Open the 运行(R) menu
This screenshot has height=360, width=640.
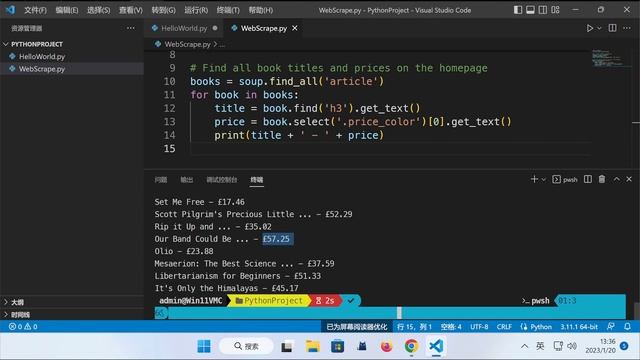(x=196, y=10)
